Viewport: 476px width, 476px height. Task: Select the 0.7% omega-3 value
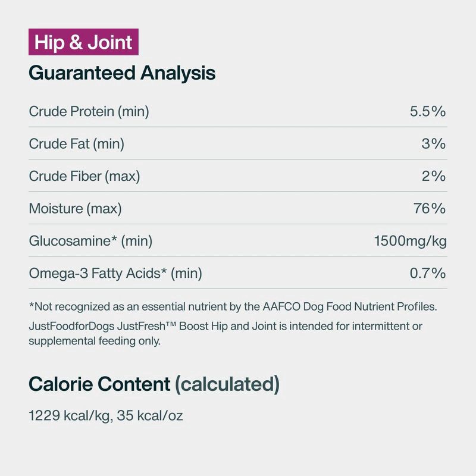(427, 273)
